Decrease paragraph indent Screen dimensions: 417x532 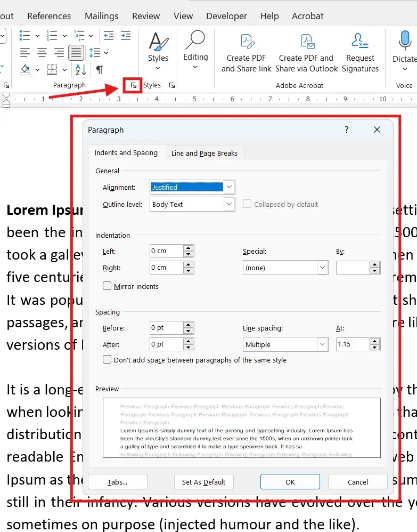[x=109, y=35]
